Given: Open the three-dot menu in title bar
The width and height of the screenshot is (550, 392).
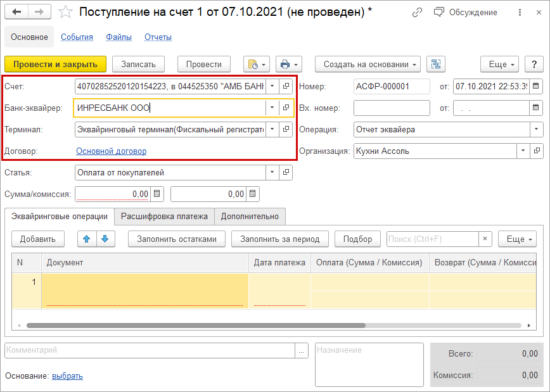Looking at the screenshot, I should pyautogui.click(x=520, y=12).
